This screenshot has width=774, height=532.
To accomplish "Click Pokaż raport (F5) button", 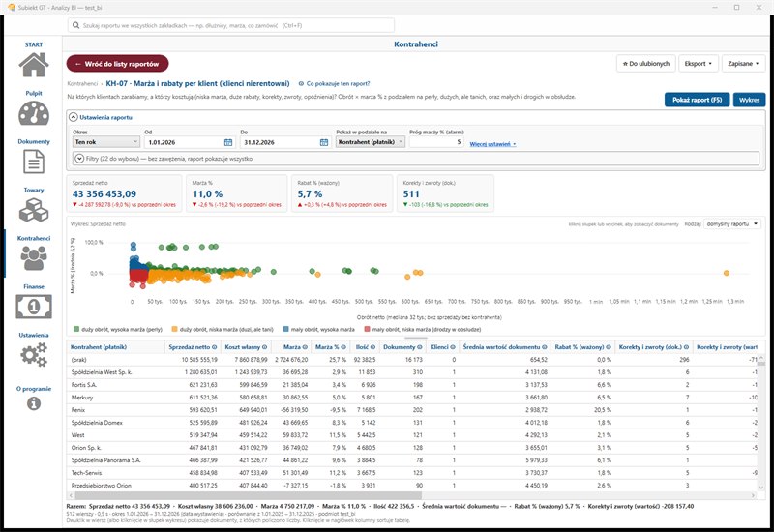I will click(697, 100).
